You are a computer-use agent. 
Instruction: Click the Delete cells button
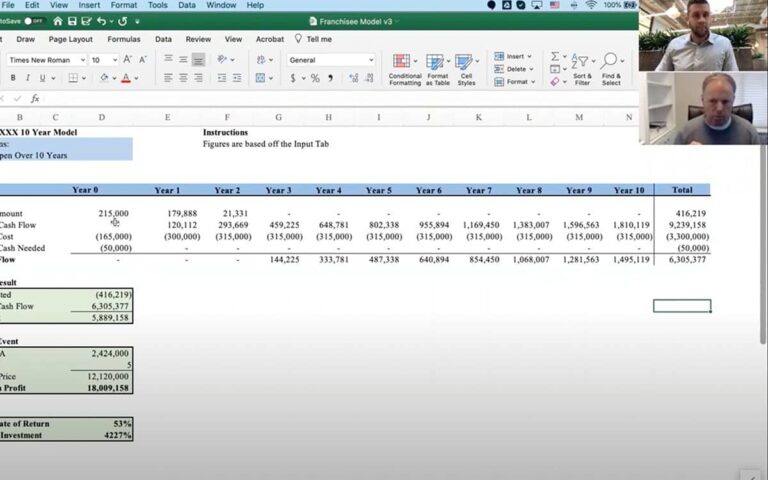click(514, 69)
